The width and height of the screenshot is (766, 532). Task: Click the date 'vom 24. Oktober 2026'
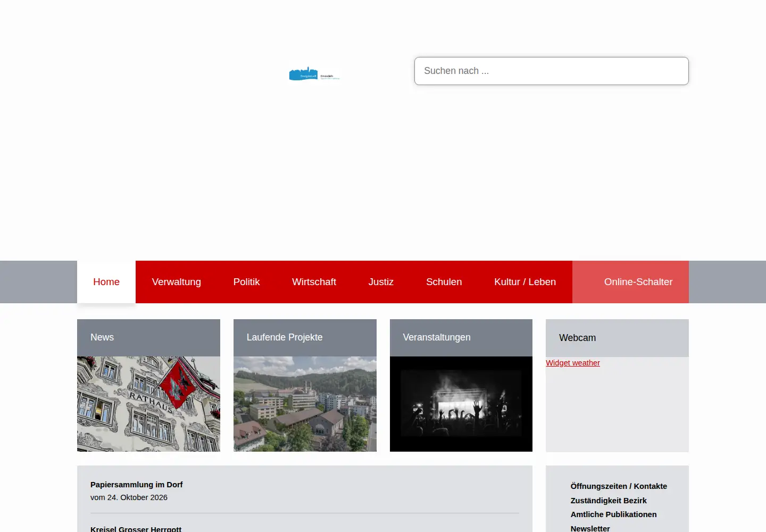tap(129, 497)
